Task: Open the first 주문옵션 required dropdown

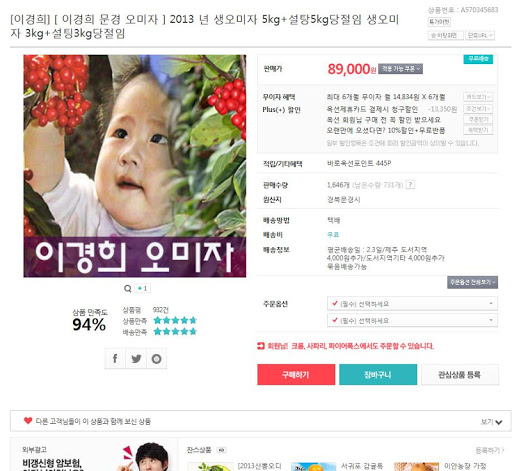Action: [412, 304]
